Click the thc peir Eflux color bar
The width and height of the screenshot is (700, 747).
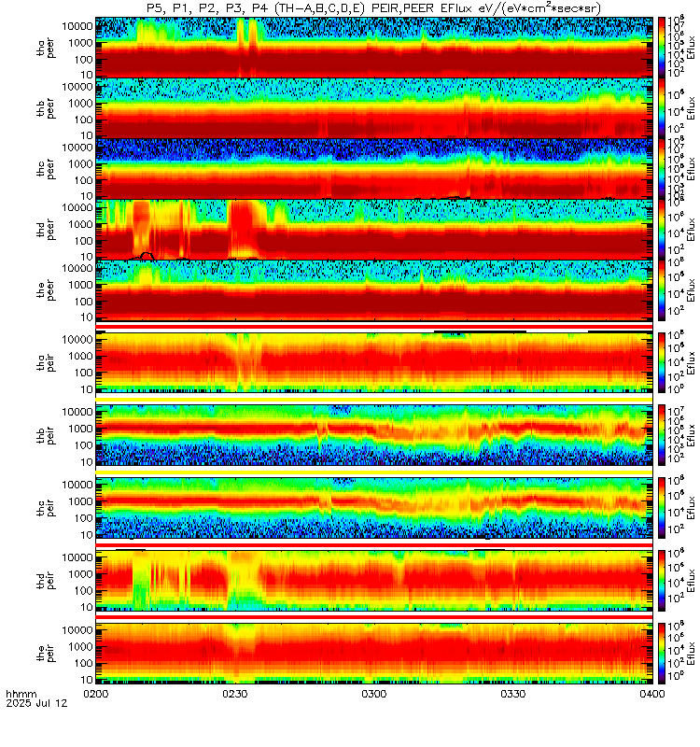point(662,507)
